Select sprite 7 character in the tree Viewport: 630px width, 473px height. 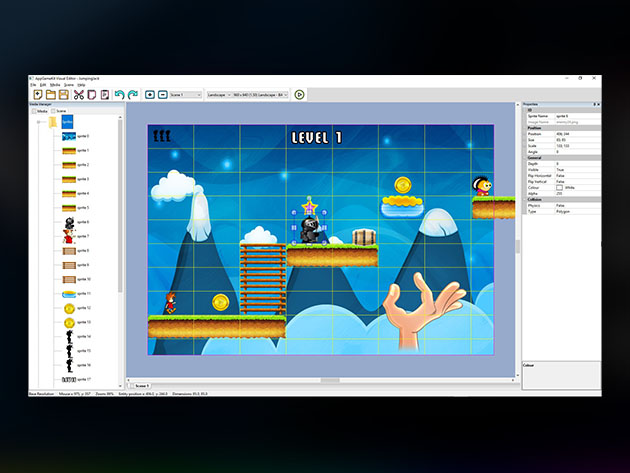tap(69, 237)
